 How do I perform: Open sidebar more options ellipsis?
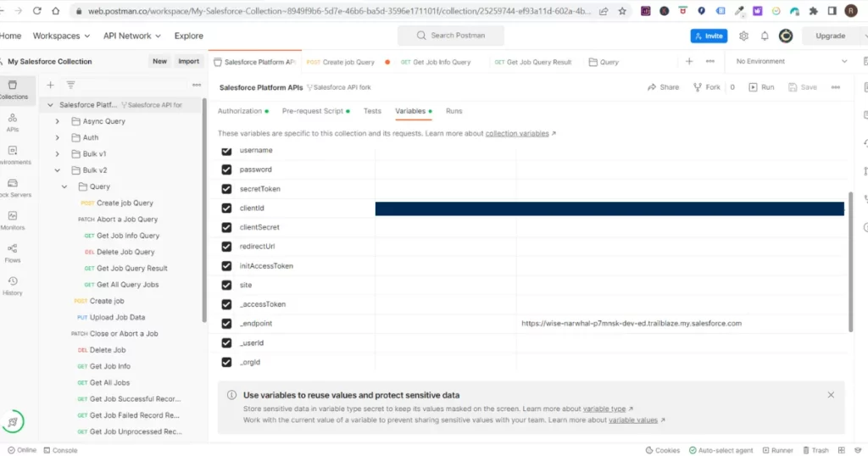197,85
